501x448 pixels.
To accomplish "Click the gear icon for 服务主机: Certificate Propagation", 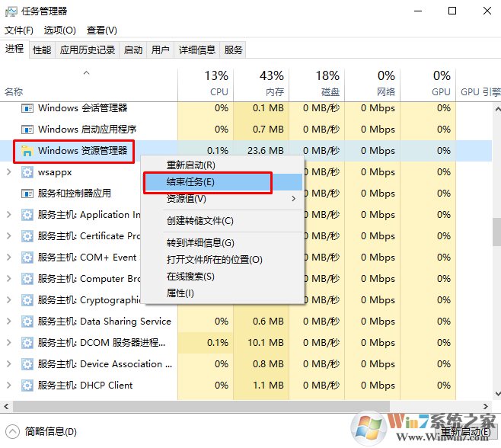I will click(27, 236).
